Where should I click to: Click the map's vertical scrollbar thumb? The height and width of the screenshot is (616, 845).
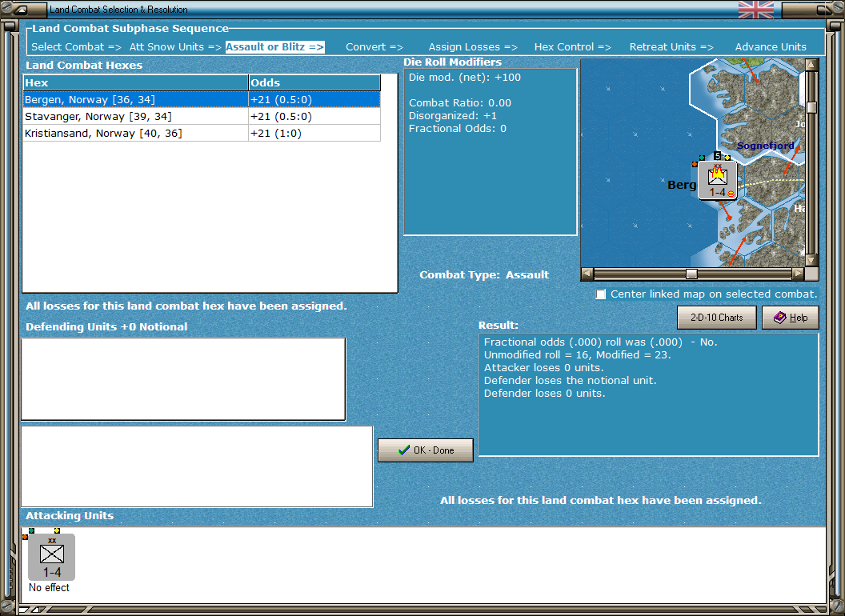click(x=811, y=107)
